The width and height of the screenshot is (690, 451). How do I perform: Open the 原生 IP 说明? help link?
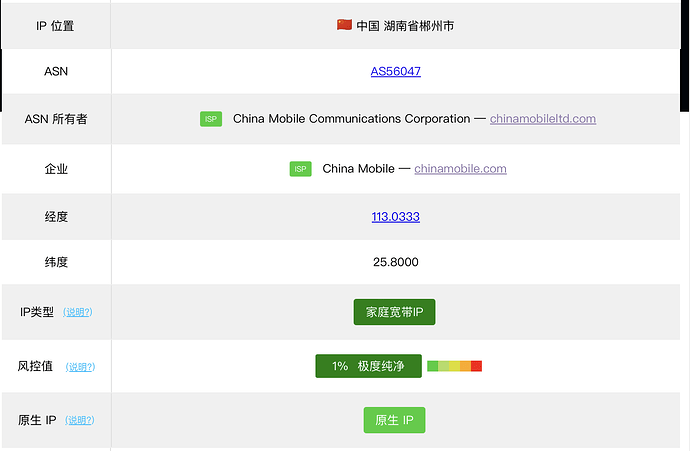click(80, 420)
